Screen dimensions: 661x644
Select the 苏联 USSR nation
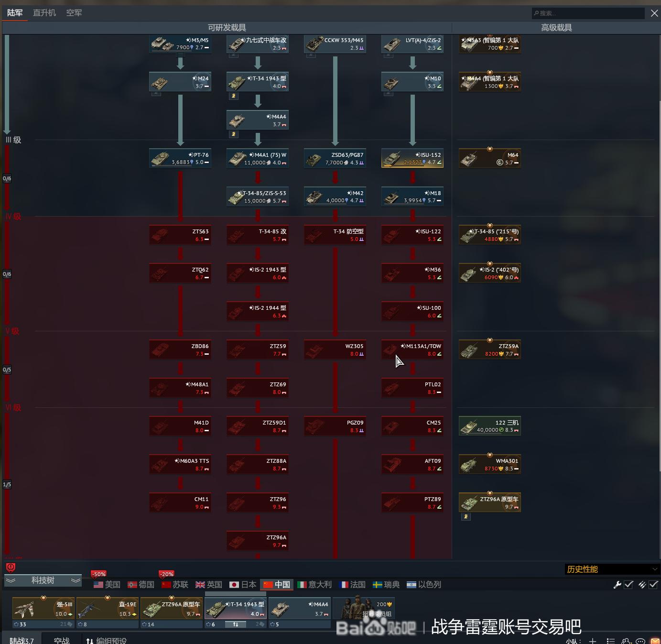coord(175,584)
